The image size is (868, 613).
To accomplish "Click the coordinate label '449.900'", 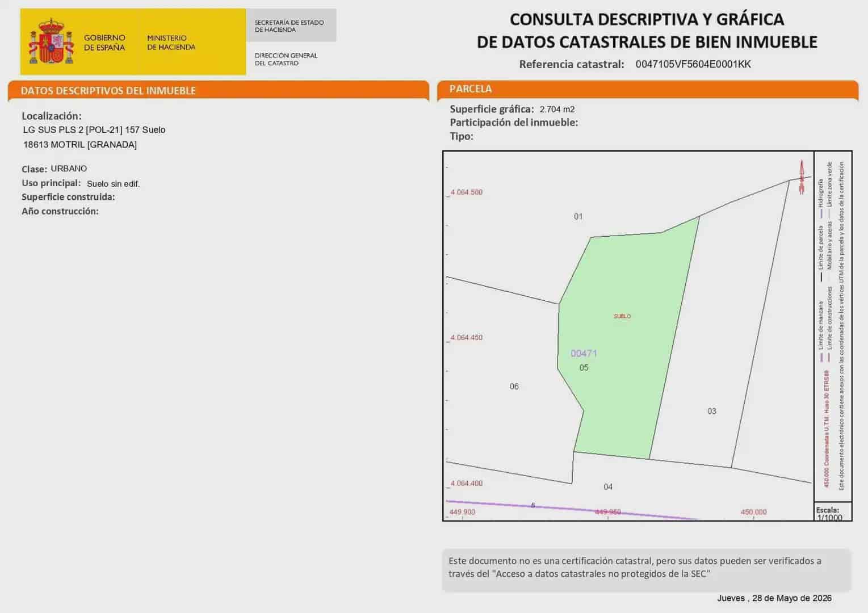I will click(x=462, y=512).
